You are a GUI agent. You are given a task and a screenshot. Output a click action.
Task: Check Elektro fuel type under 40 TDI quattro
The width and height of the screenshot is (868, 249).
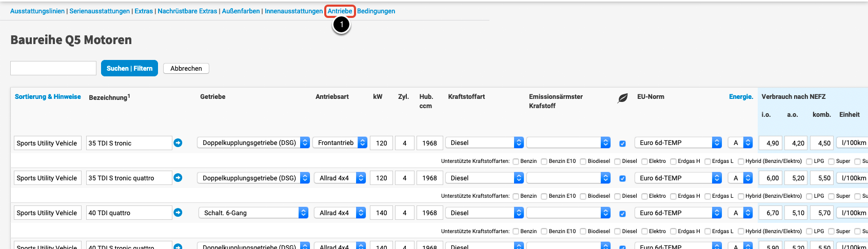tap(644, 232)
